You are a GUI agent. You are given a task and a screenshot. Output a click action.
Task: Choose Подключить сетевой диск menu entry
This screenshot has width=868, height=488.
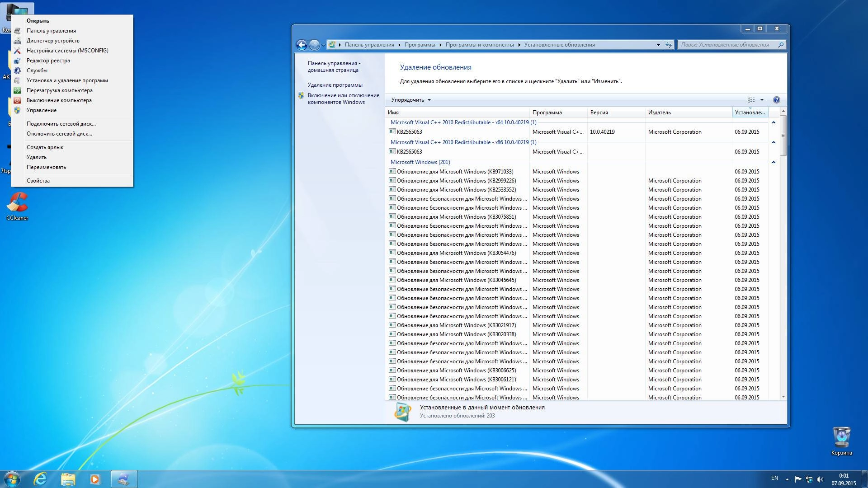coord(72,124)
